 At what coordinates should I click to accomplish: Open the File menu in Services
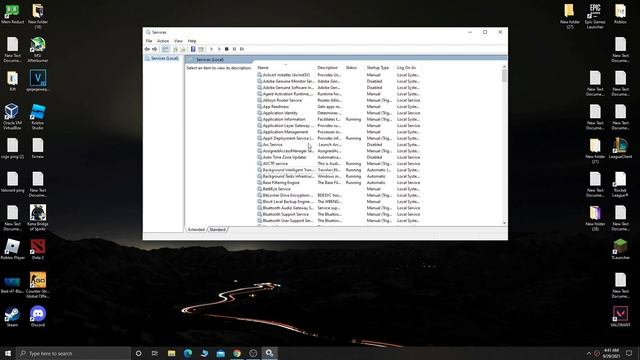tap(149, 41)
